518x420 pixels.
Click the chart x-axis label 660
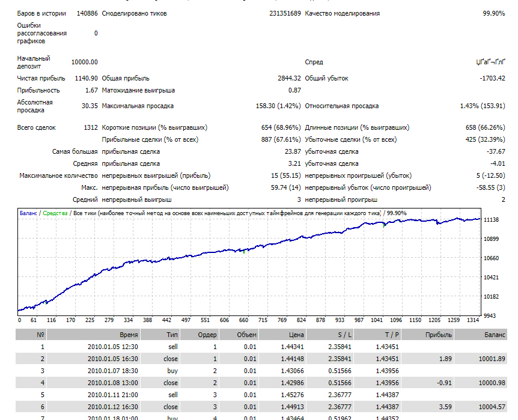[243, 320]
